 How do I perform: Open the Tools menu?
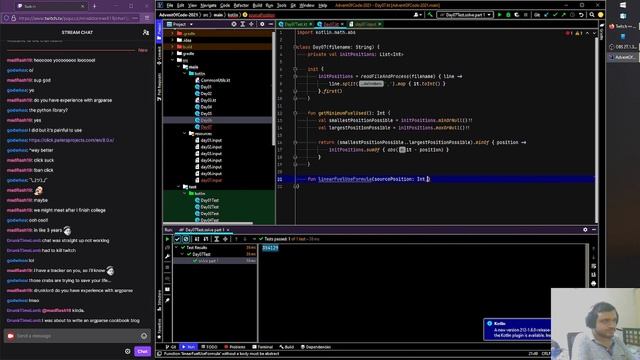(282, 5)
